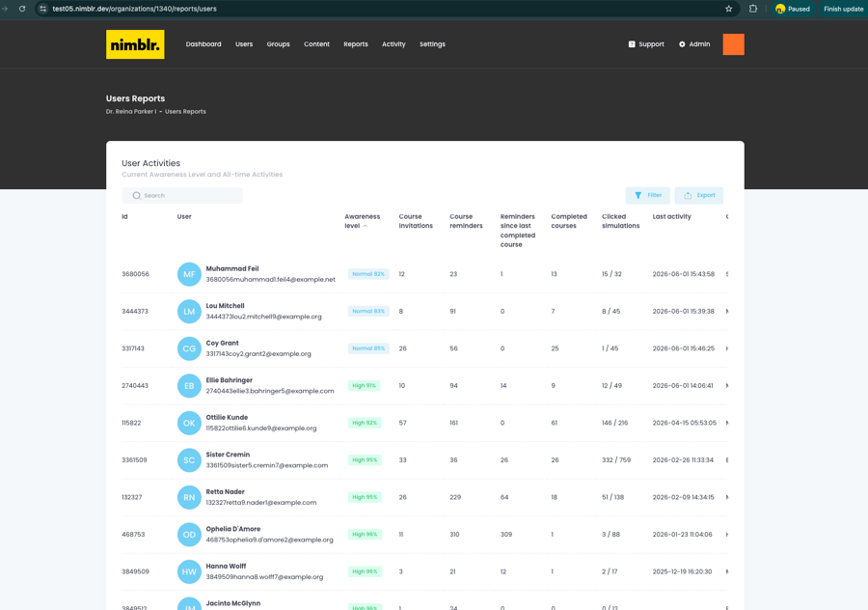Screen dimensions: 868x610
Task: Select user id 3680056
Action: click(136, 274)
